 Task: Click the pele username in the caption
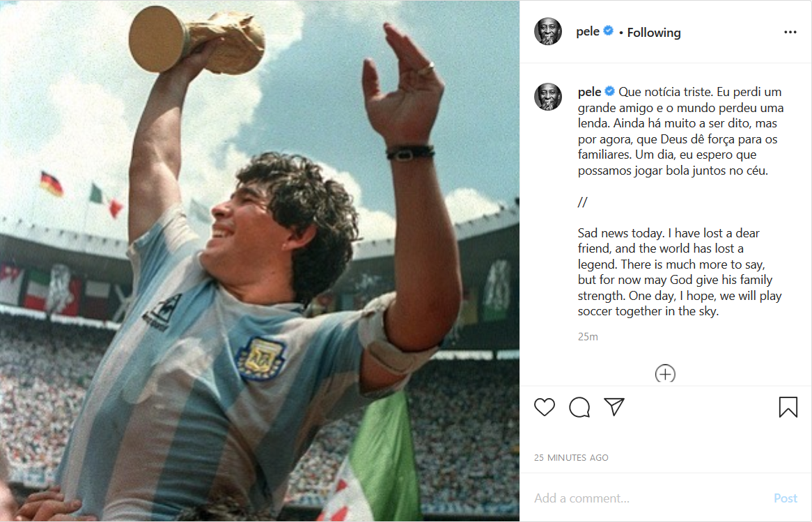click(589, 92)
